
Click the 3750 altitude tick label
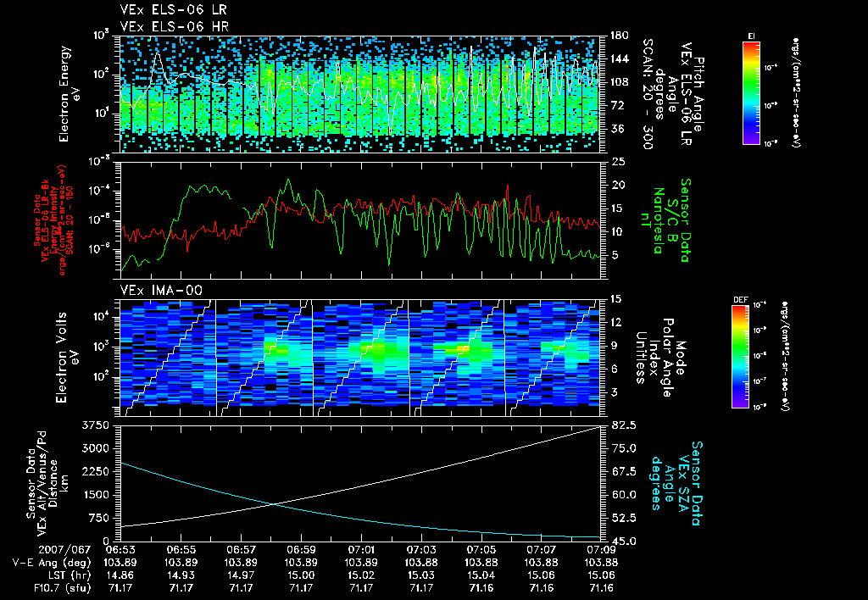pos(96,425)
